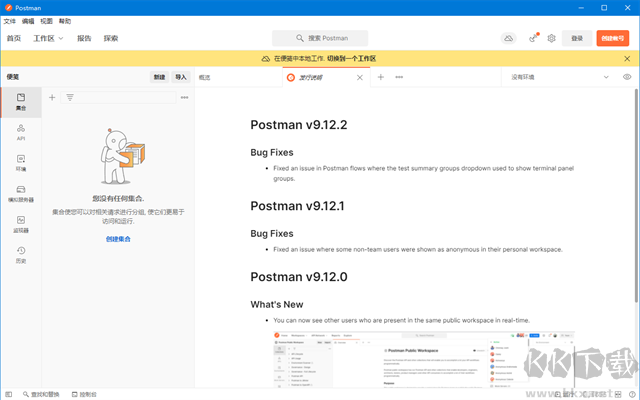Open the 报告 reports tab
640x400 pixels.
point(84,38)
